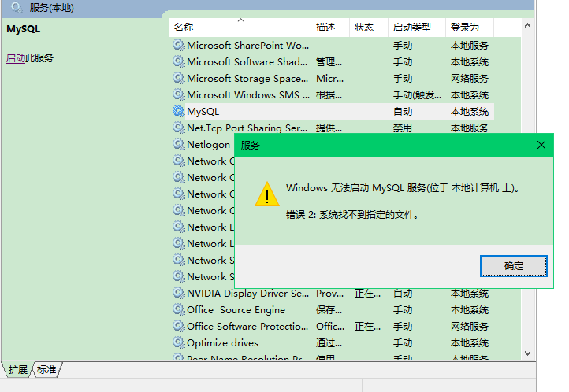Sort services by the 描述 column header

[330, 28]
